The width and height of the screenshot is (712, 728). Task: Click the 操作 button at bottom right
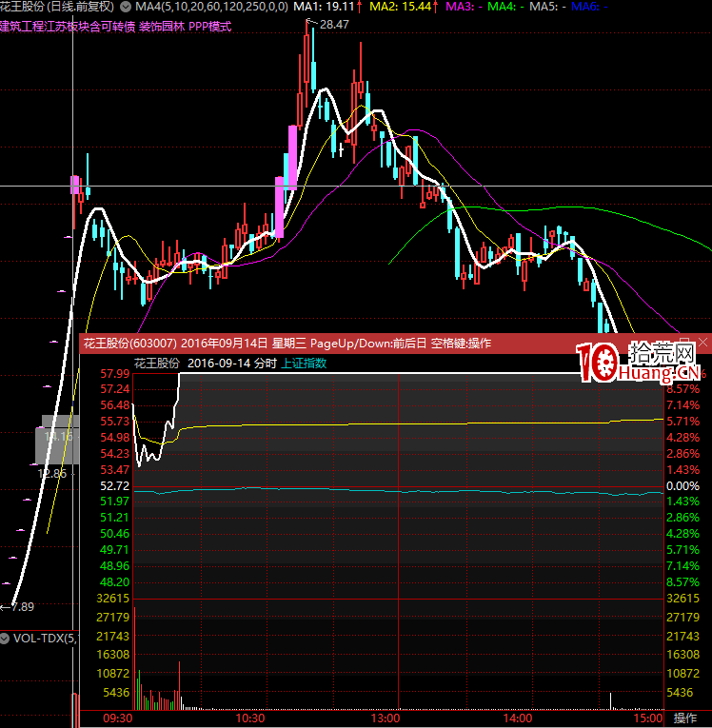tap(685, 718)
